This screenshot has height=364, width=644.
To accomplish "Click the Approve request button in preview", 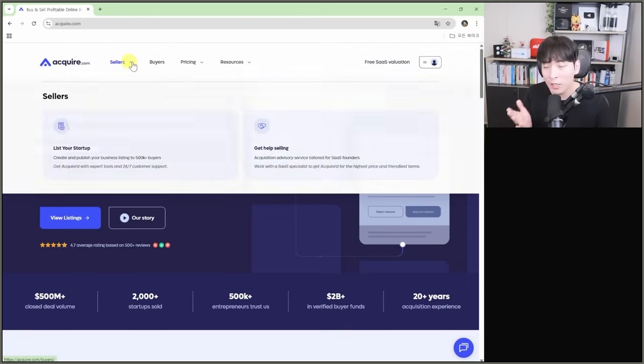I will click(x=423, y=211).
